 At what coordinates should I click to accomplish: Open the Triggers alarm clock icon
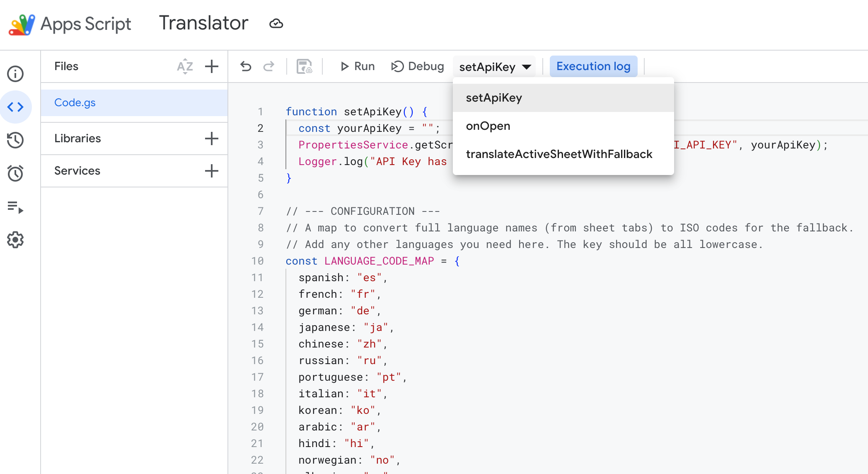click(x=15, y=173)
